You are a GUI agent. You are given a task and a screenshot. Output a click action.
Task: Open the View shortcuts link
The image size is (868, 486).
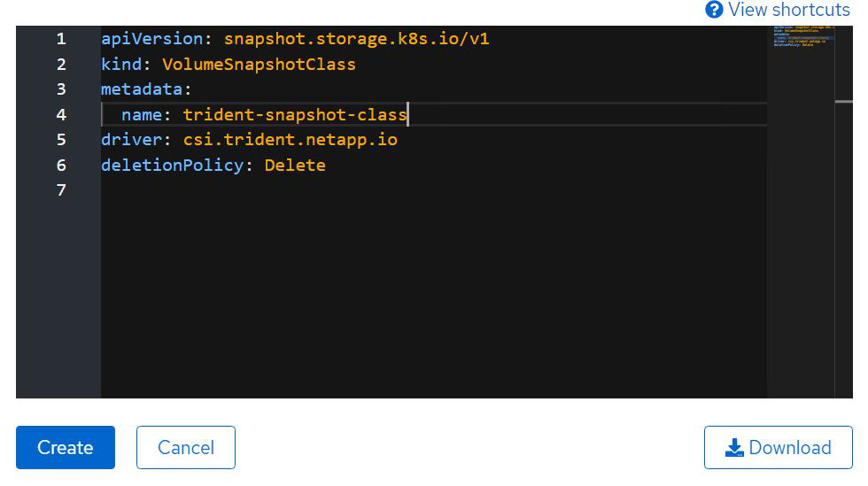click(788, 10)
